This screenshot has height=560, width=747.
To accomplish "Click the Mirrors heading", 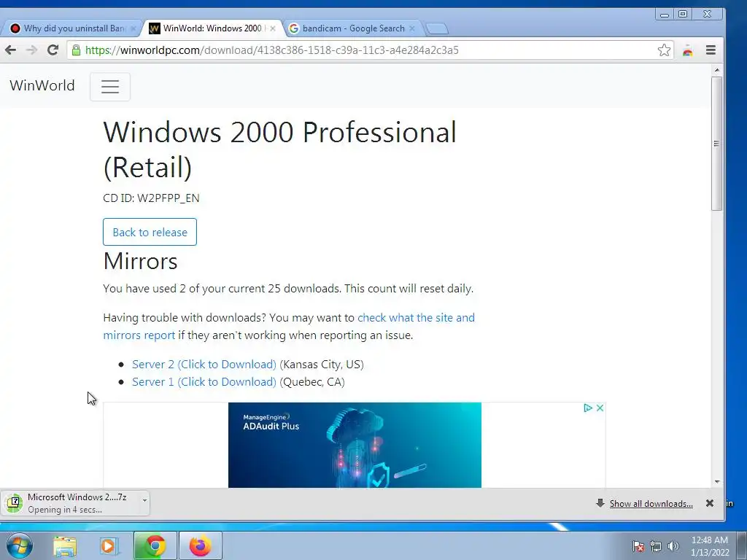I will (140, 261).
